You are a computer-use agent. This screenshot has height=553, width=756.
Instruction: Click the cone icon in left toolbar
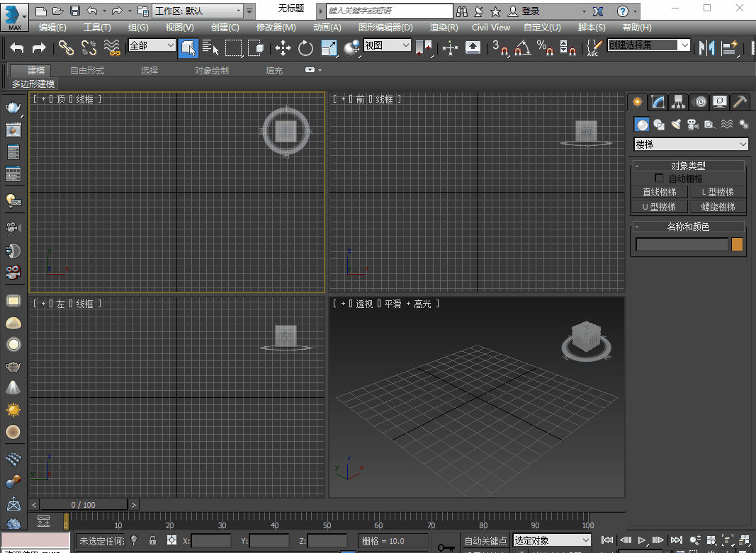point(13,387)
